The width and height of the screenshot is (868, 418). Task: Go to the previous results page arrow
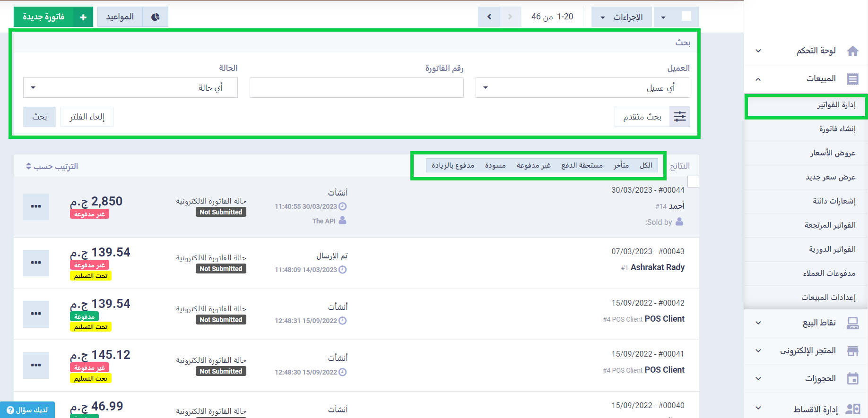click(x=489, y=17)
